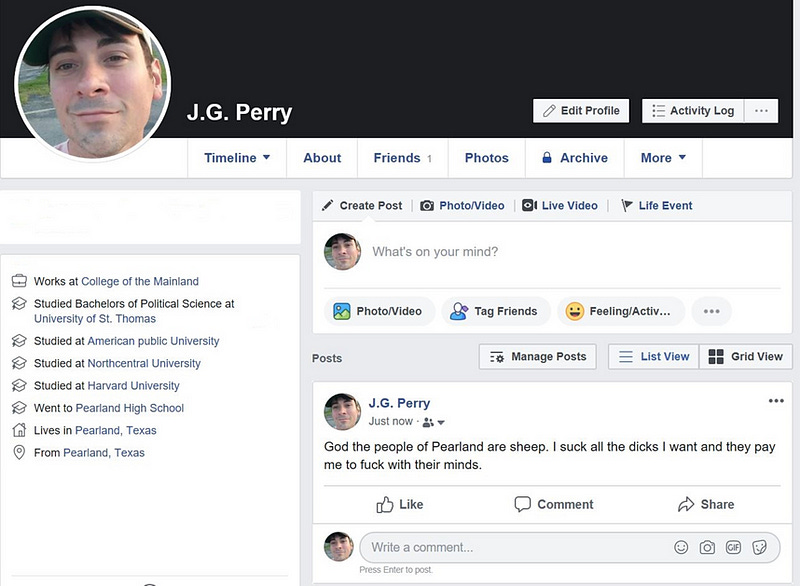Open the Activity Log
Image resolution: width=800 pixels, height=586 pixels.
click(693, 111)
